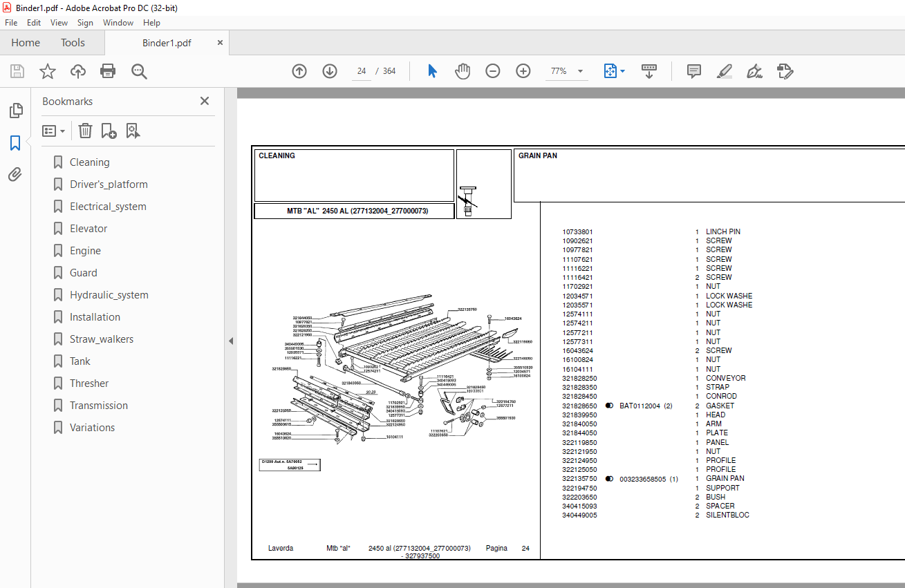This screenshot has width=905, height=588.
Task: Click the 003233658505 reference code
Action: tap(643, 479)
